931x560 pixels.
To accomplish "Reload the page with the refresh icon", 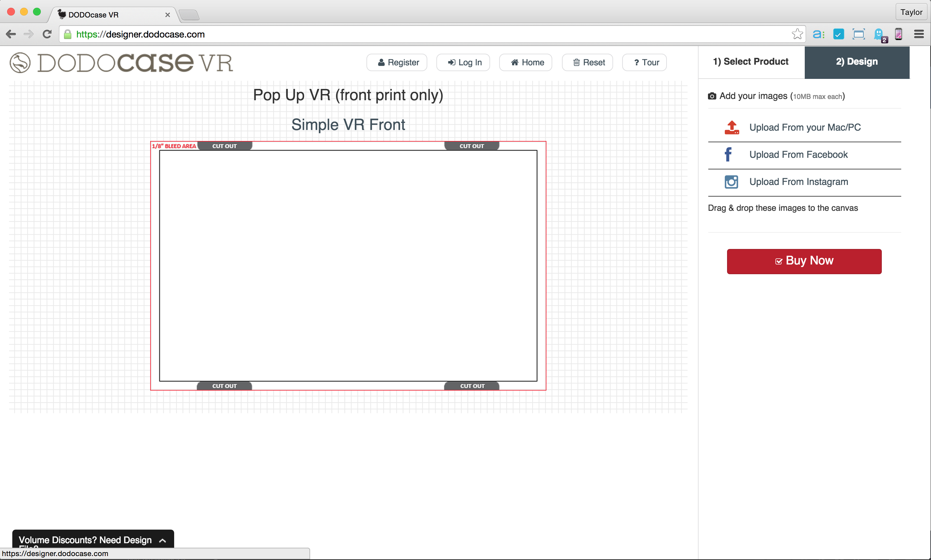I will [47, 34].
